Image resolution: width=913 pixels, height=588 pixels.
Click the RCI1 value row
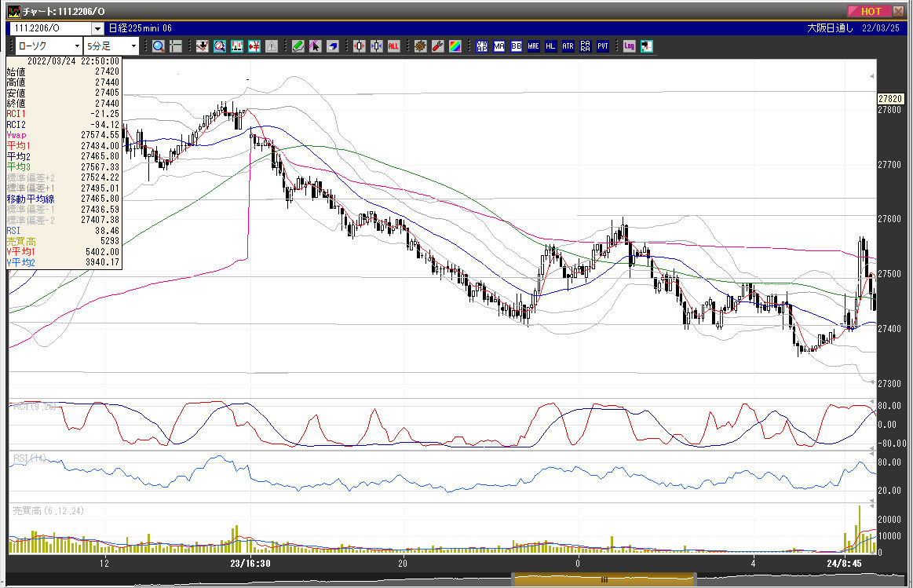click(x=64, y=114)
